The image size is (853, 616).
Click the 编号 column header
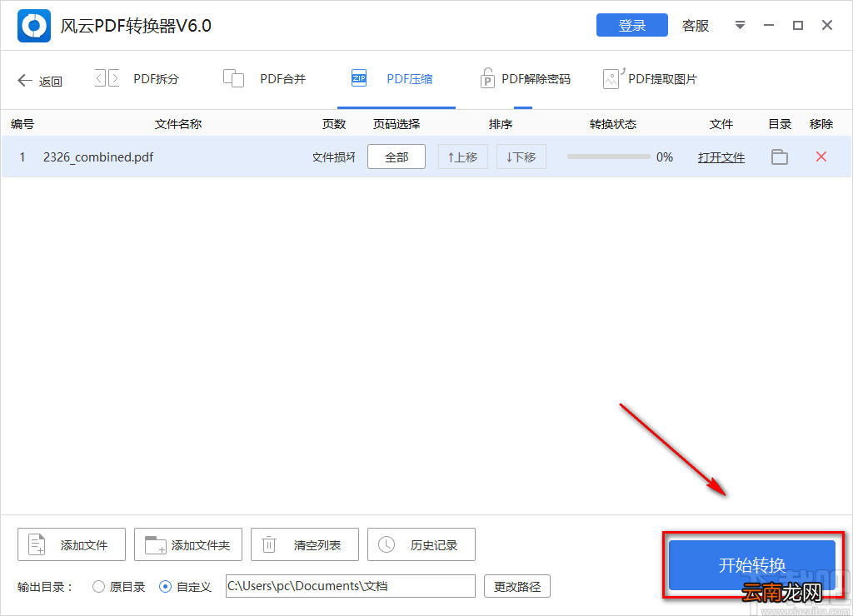pos(22,124)
